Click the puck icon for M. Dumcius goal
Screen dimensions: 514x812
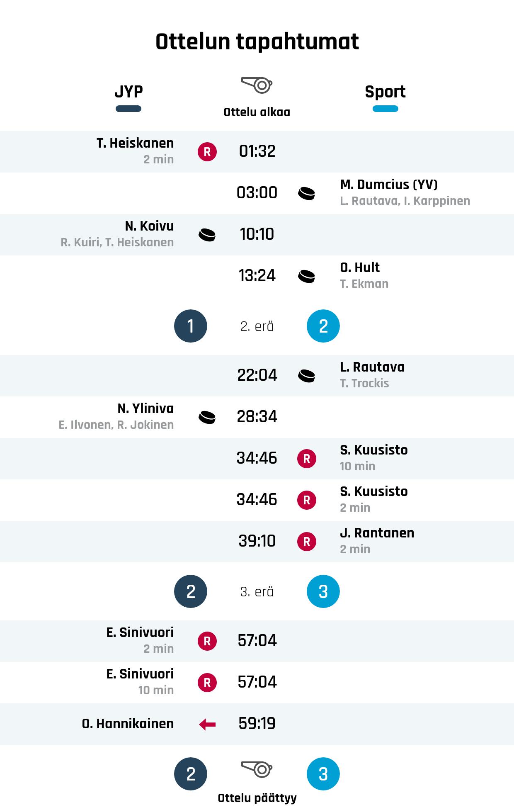click(307, 193)
